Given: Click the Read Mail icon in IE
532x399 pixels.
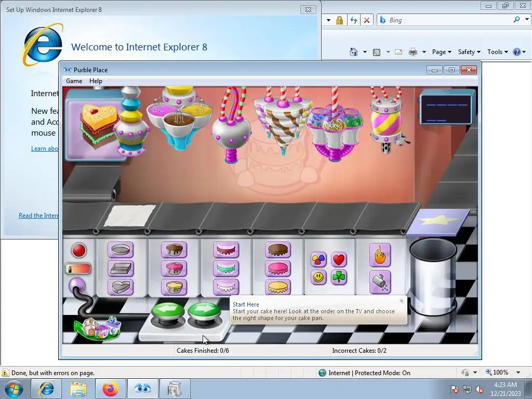Looking at the screenshot, I should click(x=398, y=52).
